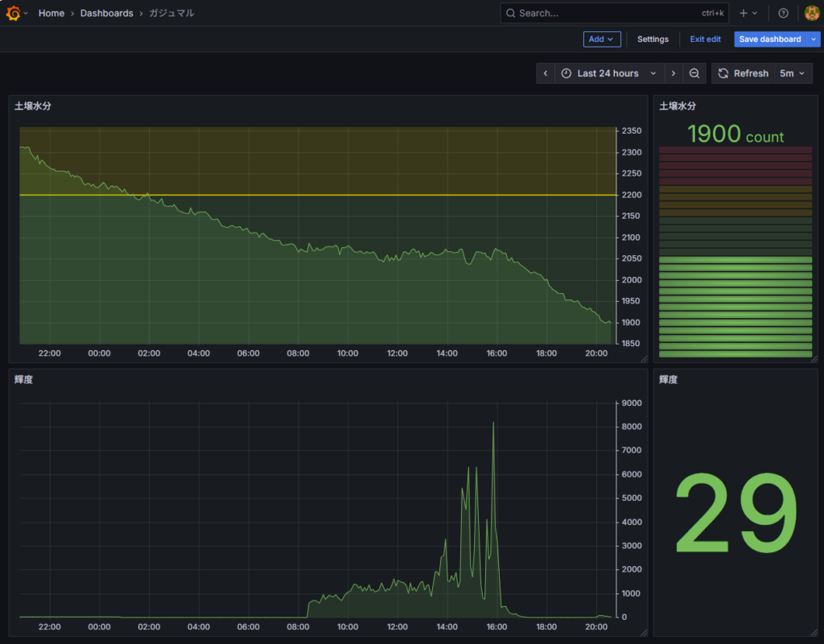Click the Refresh button

[743, 73]
